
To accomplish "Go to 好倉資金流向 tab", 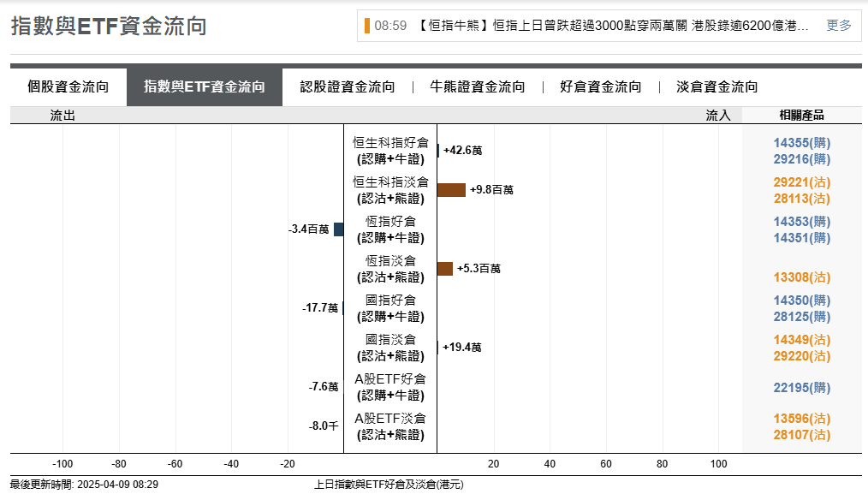I will coord(601,86).
